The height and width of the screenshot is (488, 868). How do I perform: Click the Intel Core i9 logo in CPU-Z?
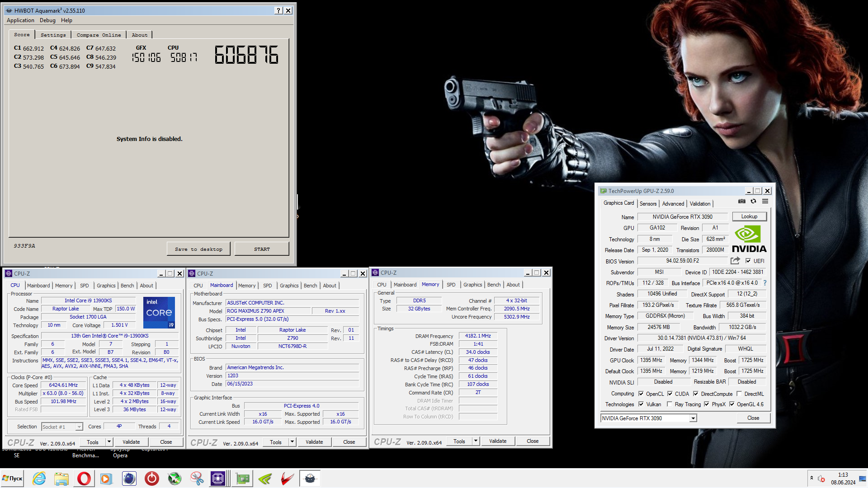pyautogui.click(x=159, y=312)
